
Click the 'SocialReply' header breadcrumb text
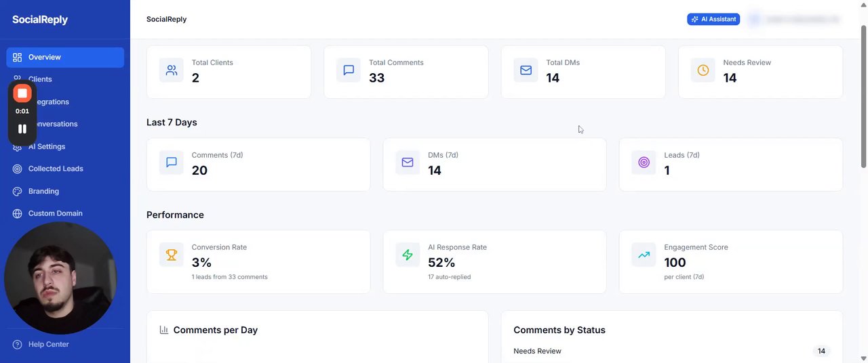166,19
